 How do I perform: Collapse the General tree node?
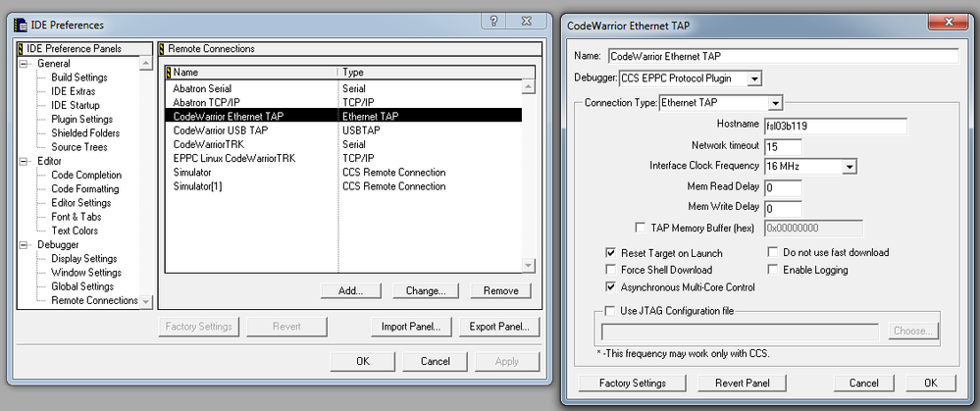click(24, 63)
